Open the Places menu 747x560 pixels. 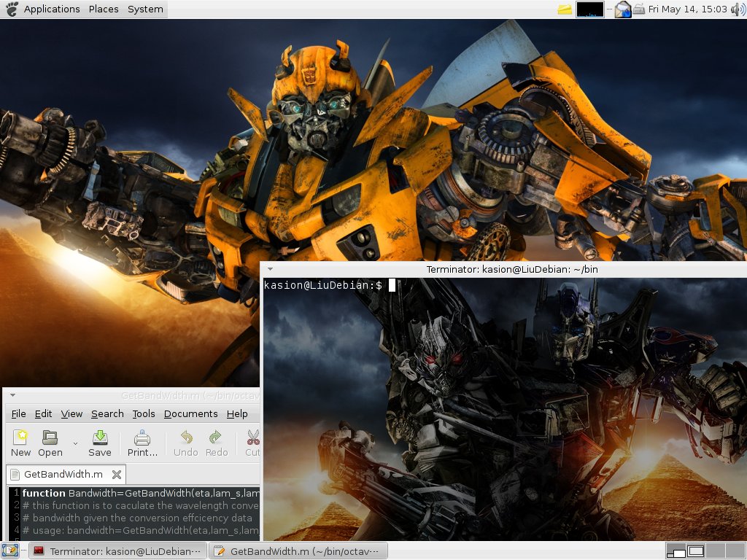tap(104, 9)
